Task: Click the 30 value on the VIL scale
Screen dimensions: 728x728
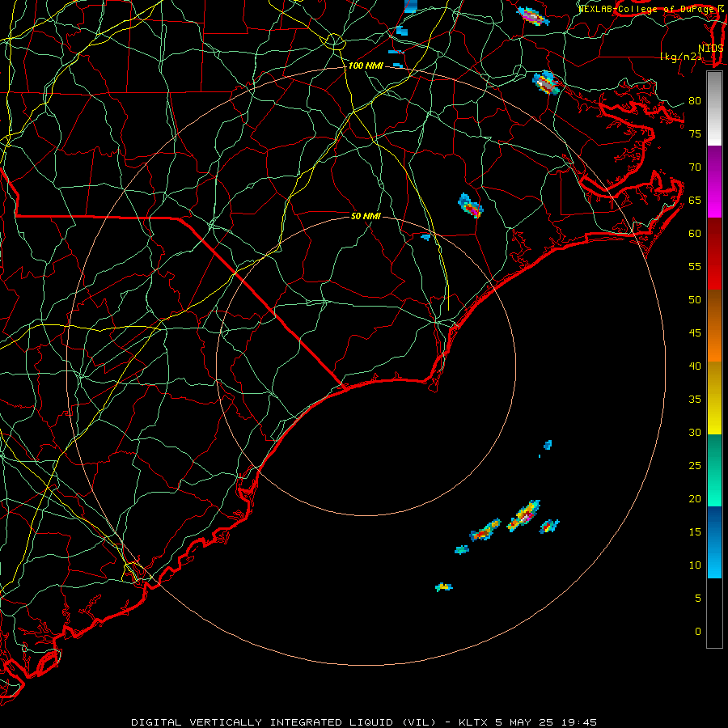Action: 695,433
